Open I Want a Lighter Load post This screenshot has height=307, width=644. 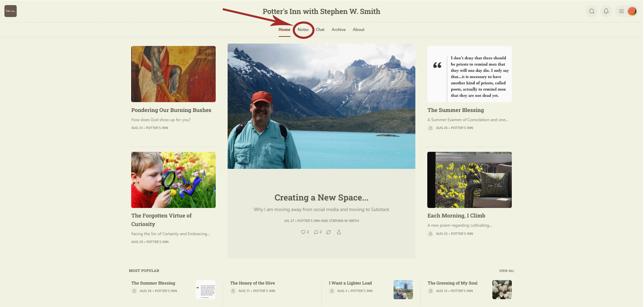[x=350, y=283]
